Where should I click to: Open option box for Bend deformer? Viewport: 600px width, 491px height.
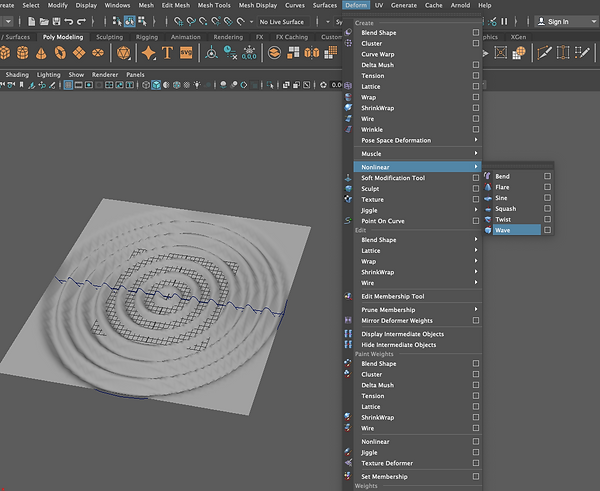click(x=548, y=176)
